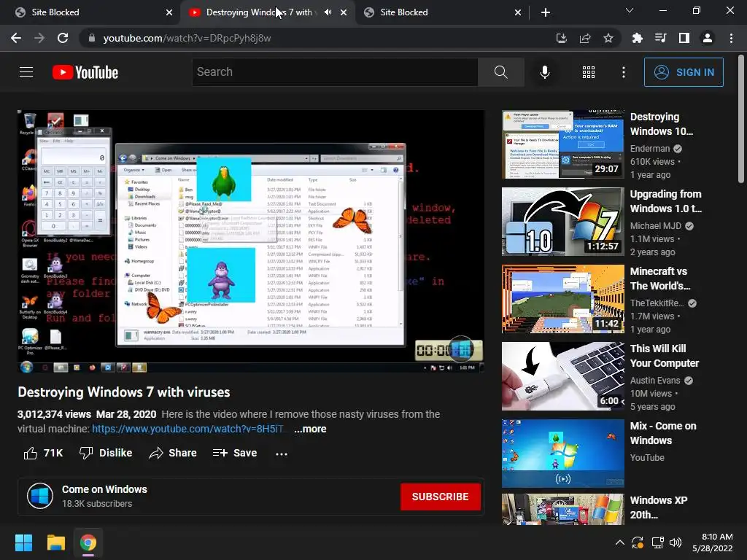
Task: Open volume control in system tray
Action: 676,542
